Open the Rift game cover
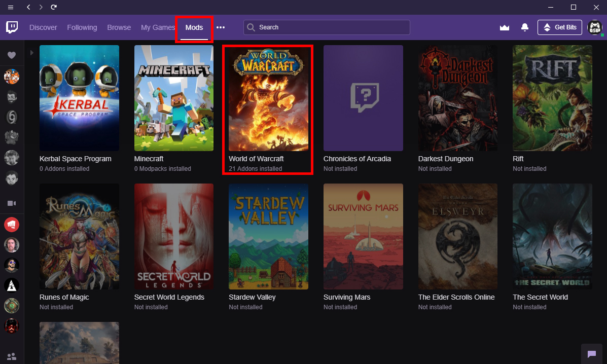Viewport: 607px width, 364px height. coord(552,98)
